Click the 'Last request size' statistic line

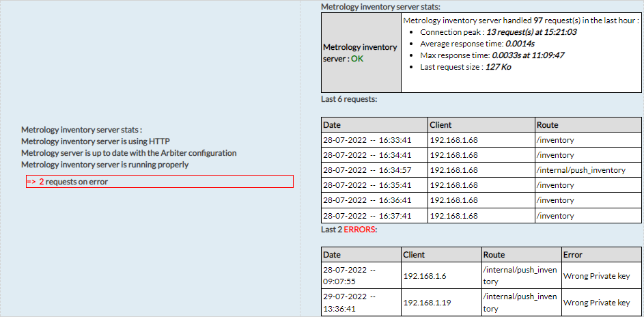pyautogui.click(x=465, y=67)
